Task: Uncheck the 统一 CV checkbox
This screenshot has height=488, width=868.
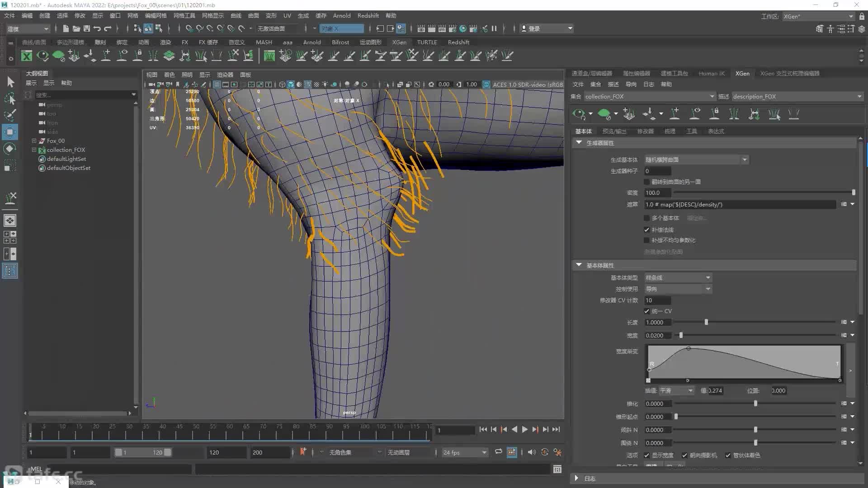Action: 646,311
